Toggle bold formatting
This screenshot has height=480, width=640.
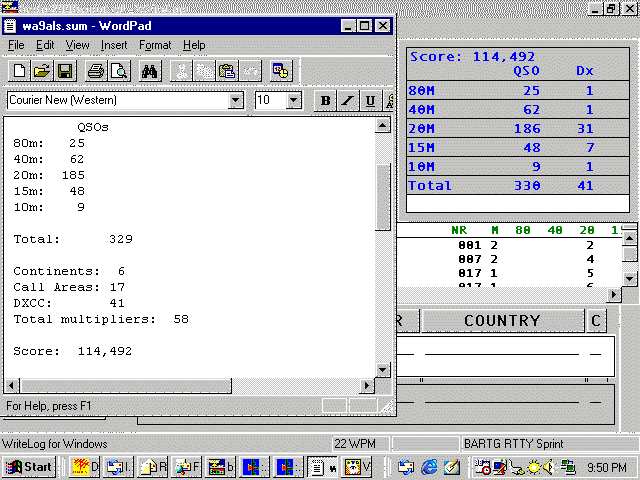(325, 100)
